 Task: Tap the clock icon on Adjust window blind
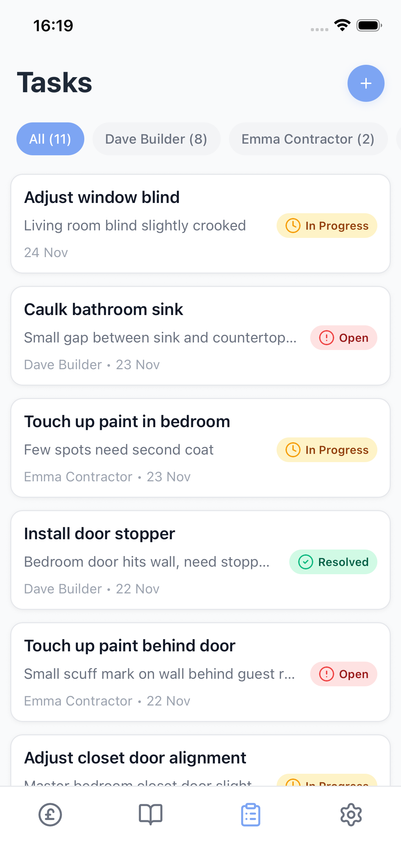coord(293,226)
